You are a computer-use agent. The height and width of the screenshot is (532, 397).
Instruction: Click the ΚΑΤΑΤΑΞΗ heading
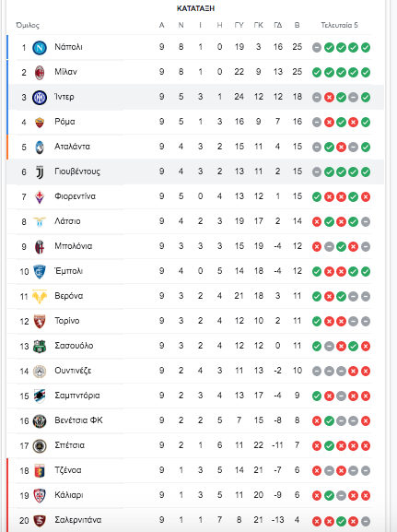point(195,8)
